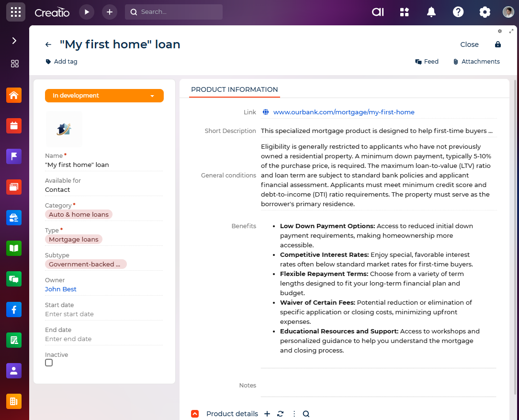Collapse the Product details section

195,414
